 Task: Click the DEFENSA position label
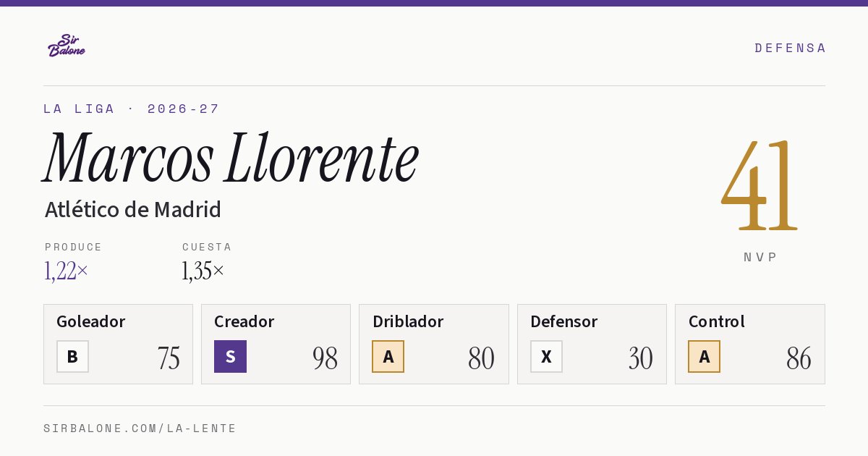[790, 48]
